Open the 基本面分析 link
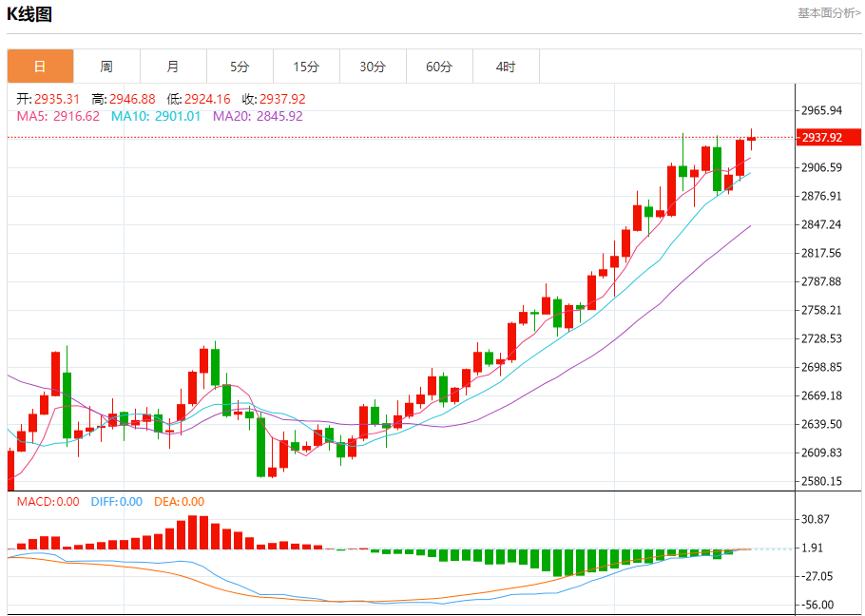 pos(829,12)
